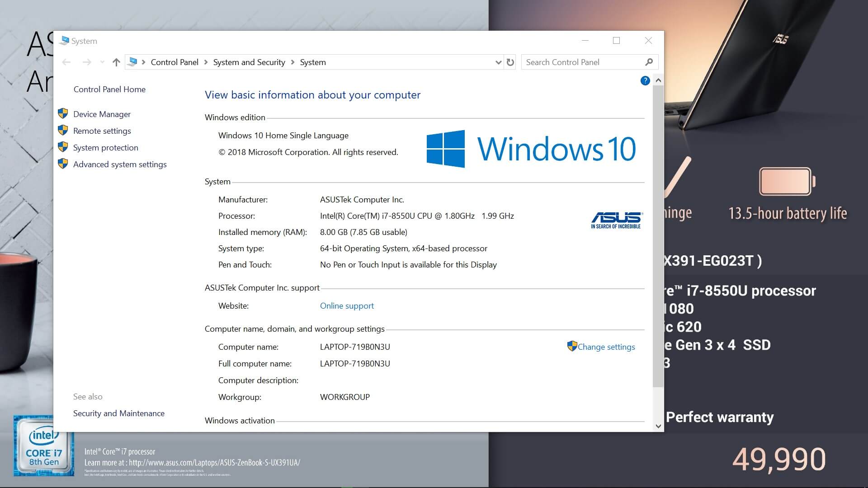Expand the chevron after Control Panel breadcrumb
Screen dimensions: 868x488
point(206,62)
